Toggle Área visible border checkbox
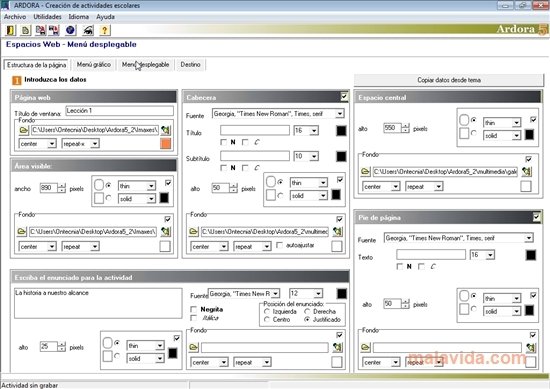This screenshot has width=550, height=389. [168, 183]
